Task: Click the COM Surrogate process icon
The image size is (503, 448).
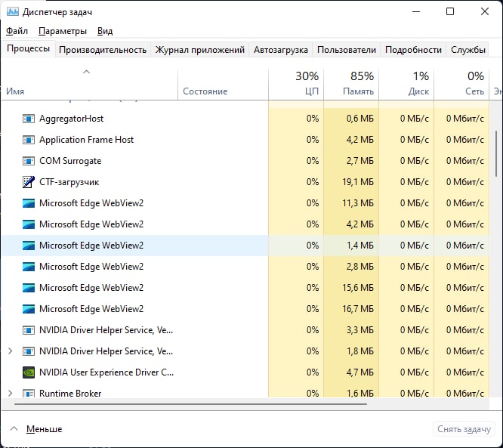Action: [29, 161]
